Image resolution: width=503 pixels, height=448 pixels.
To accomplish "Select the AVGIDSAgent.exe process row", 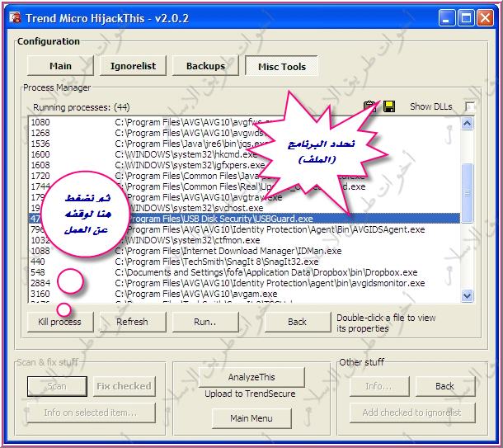I will tap(244, 229).
